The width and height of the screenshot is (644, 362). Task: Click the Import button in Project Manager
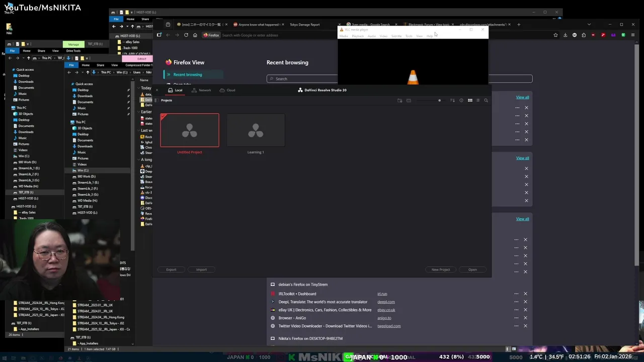201,269
